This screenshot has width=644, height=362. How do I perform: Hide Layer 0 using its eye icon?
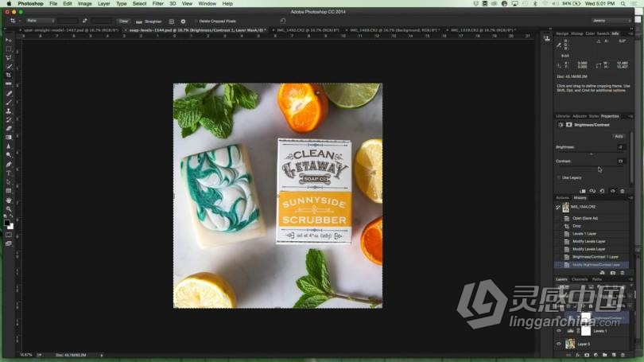pyautogui.click(x=559, y=344)
